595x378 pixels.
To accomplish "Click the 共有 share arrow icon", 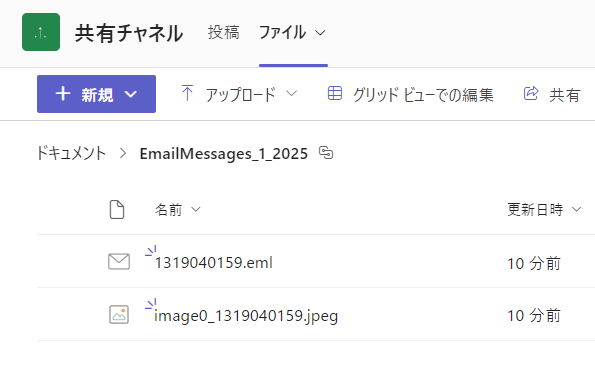I will click(x=531, y=93).
